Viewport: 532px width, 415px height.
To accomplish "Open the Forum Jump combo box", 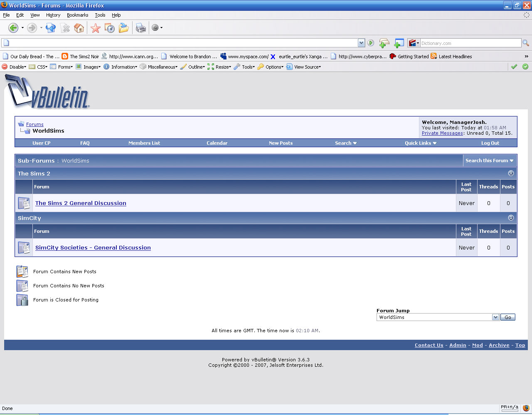I will tap(438, 317).
